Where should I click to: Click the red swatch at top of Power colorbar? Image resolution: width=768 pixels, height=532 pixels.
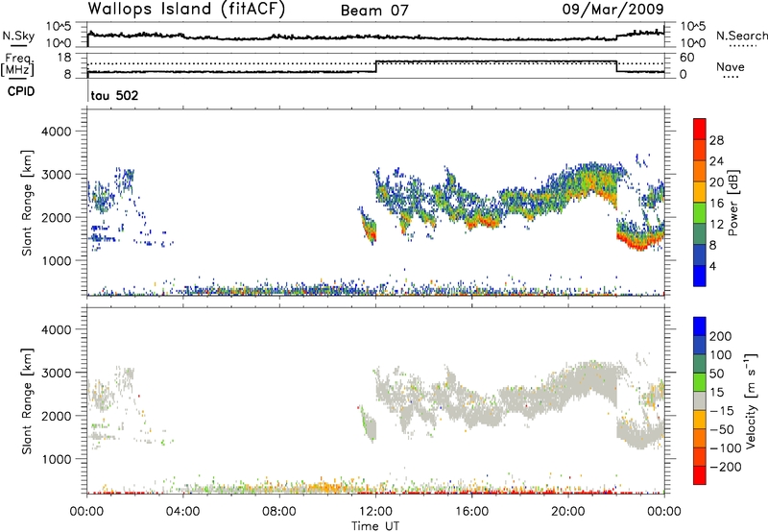coord(700,129)
